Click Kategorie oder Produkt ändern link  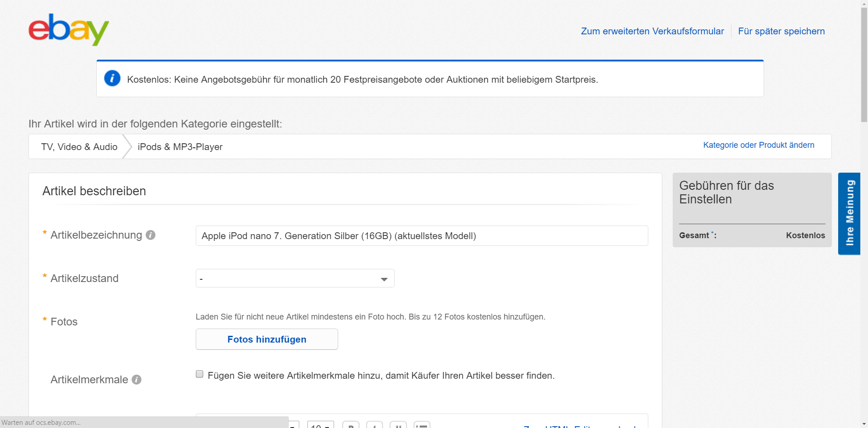coord(759,145)
